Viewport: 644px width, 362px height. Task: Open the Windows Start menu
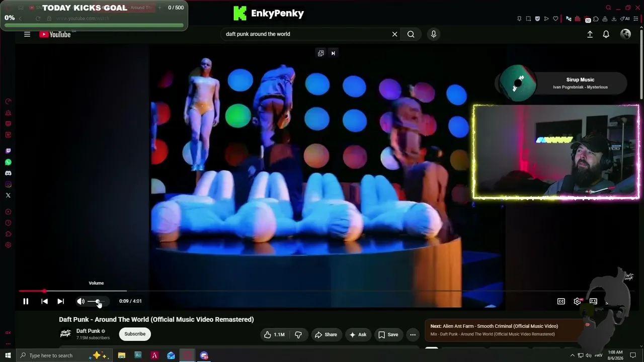pos(8,355)
